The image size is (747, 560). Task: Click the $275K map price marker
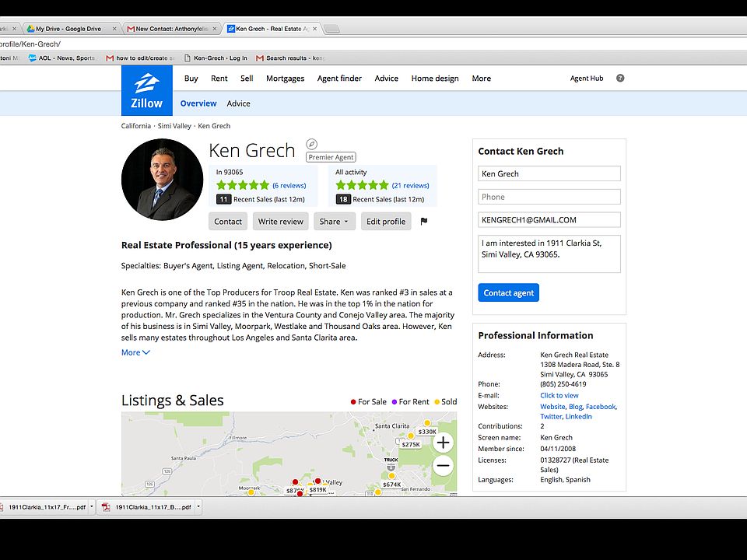(411, 444)
